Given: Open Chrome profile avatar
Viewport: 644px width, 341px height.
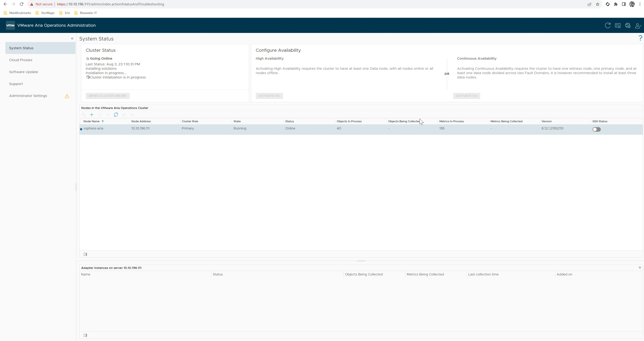Looking at the screenshot, I should click(632, 4).
